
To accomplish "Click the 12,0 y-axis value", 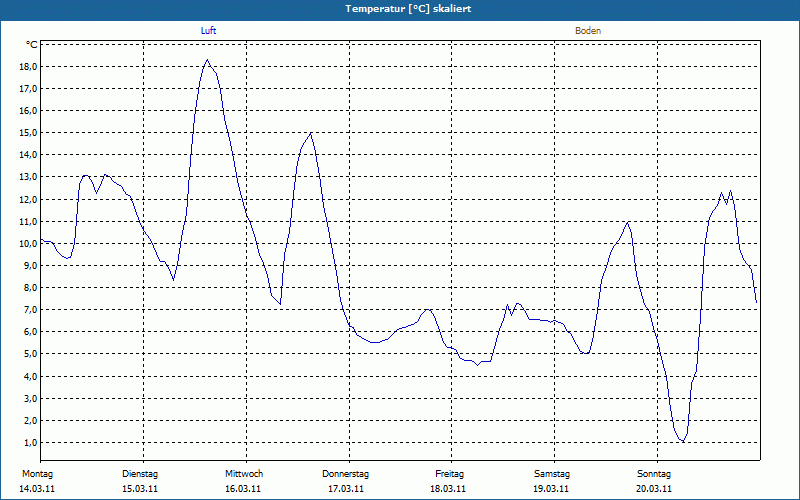I will 28,199.
